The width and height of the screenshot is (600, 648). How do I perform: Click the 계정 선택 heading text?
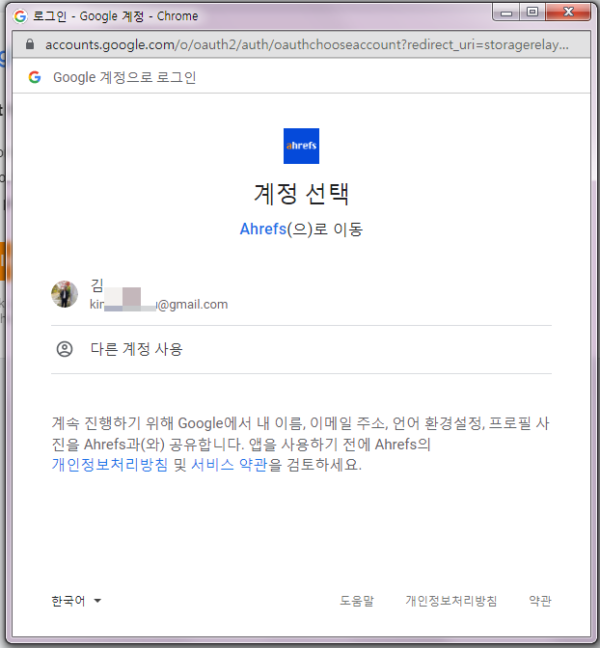point(301,194)
